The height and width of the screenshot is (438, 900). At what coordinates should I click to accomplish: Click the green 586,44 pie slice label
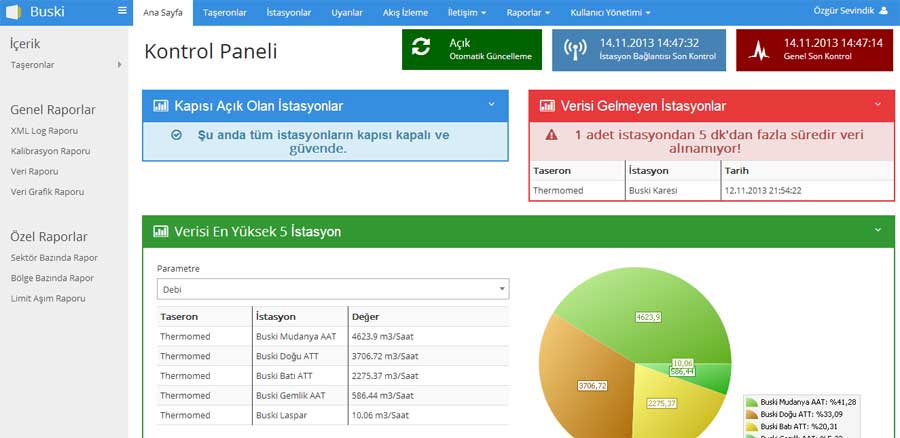click(682, 371)
